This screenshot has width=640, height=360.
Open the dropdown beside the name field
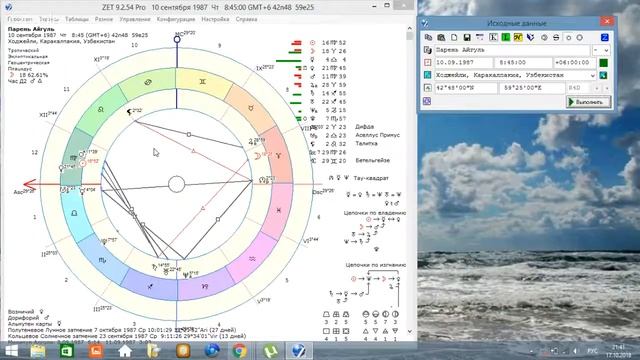pyautogui.click(x=601, y=50)
